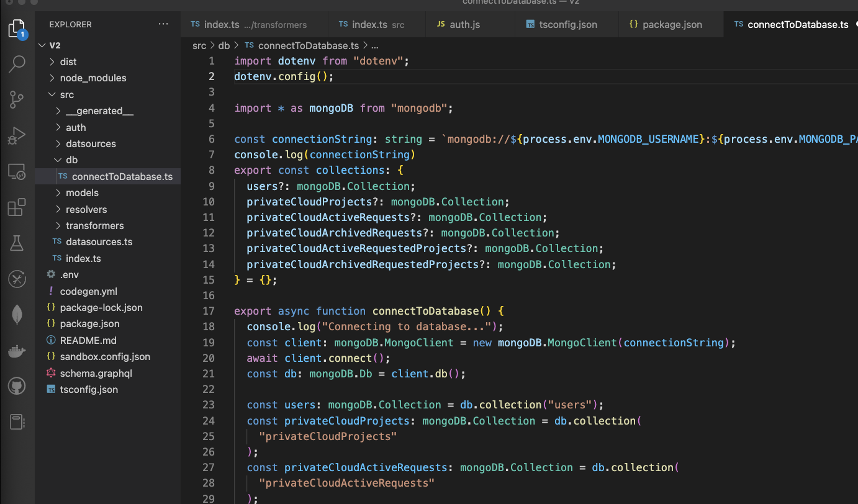Click the connectToDatabase function name
The width and height of the screenshot is (858, 504).
point(425,311)
